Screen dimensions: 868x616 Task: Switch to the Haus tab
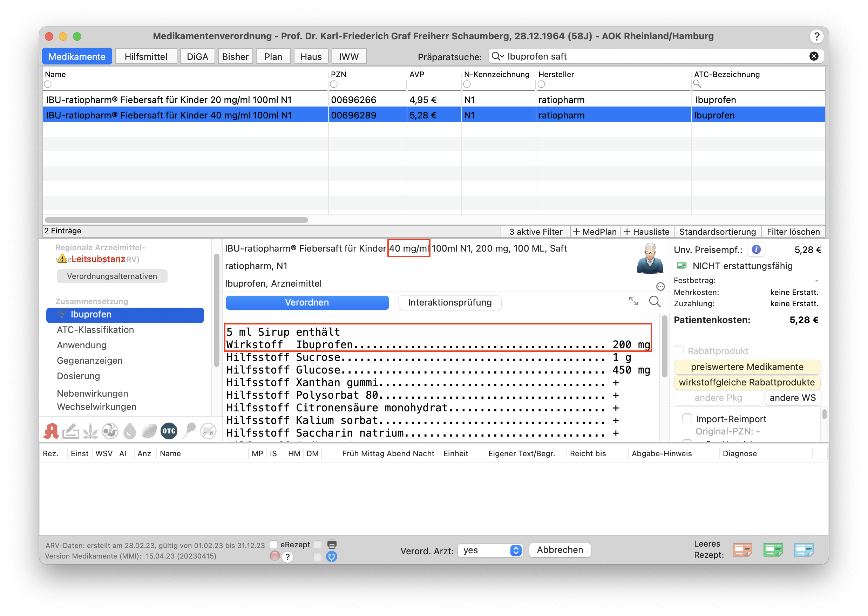click(311, 56)
